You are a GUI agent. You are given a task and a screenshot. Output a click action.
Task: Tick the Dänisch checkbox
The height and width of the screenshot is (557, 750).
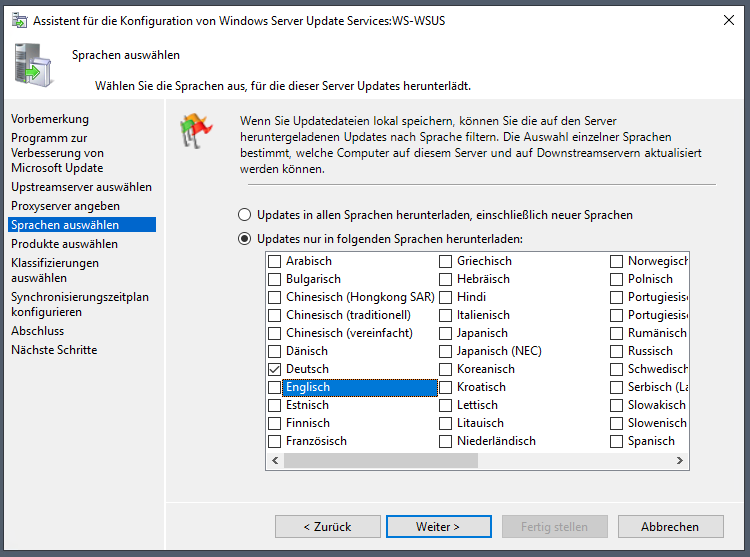[x=275, y=351]
